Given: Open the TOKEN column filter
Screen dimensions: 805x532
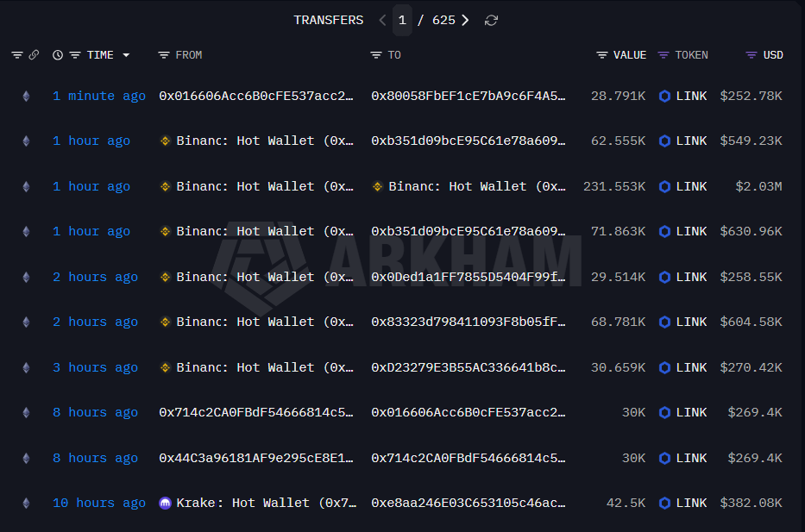Looking at the screenshot, I should [x=663, y=55].
